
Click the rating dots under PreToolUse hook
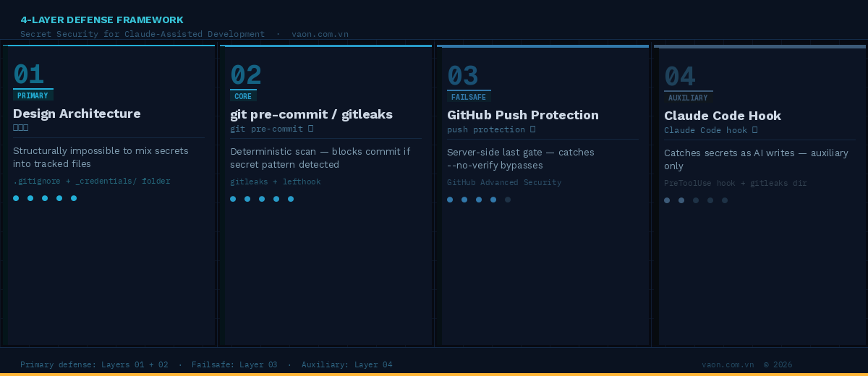point(696,200)
